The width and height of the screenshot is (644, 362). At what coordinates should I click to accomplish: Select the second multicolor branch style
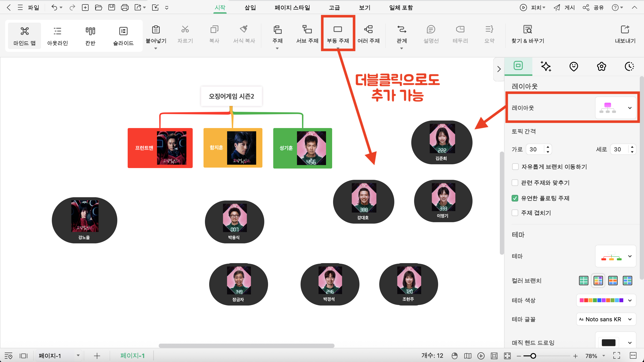coord(598,281)
